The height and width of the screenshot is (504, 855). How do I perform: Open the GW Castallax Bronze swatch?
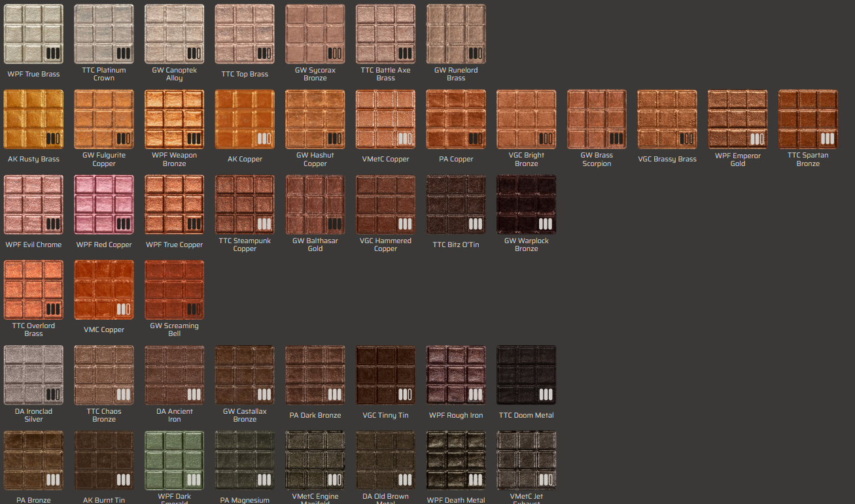(245, 375)
